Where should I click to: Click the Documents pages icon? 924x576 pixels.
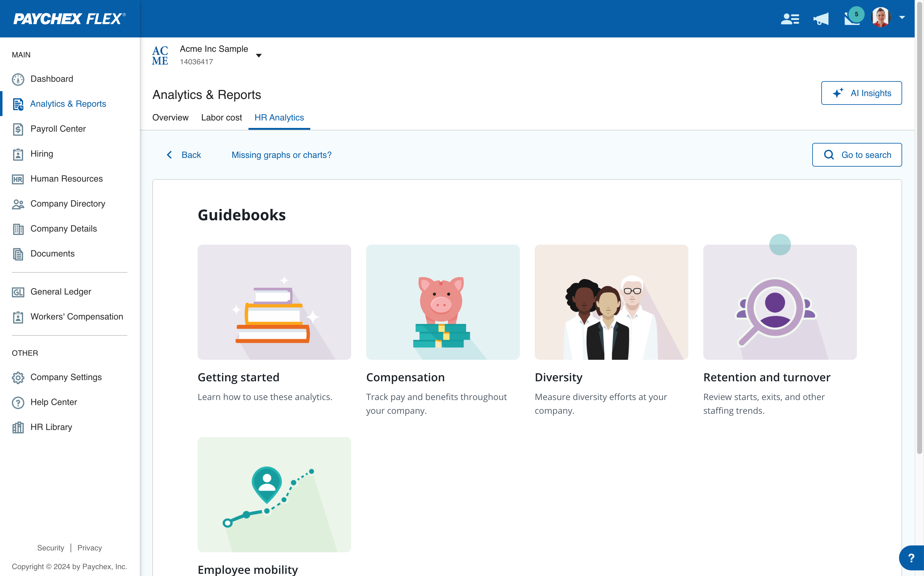(18, 254)
